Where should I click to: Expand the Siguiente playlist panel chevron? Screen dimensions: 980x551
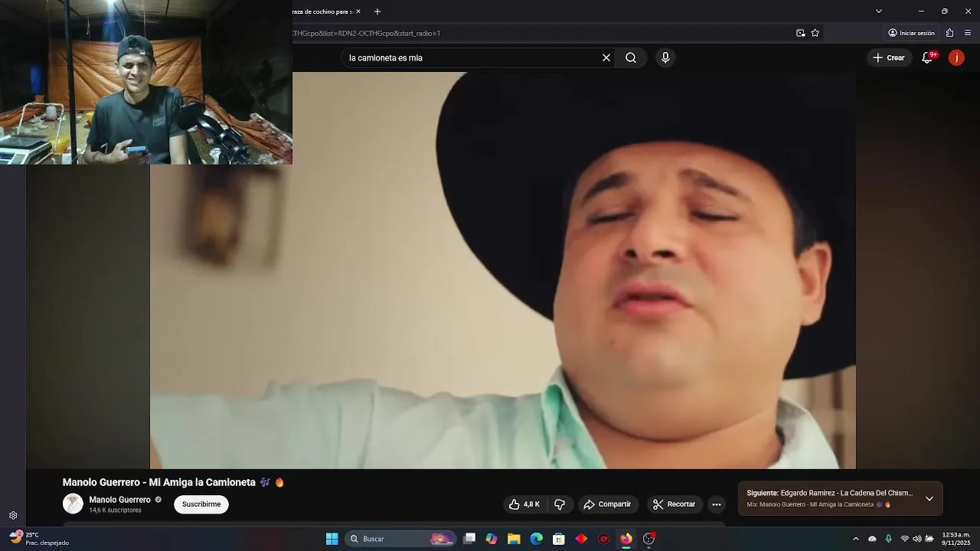point(929,498)
